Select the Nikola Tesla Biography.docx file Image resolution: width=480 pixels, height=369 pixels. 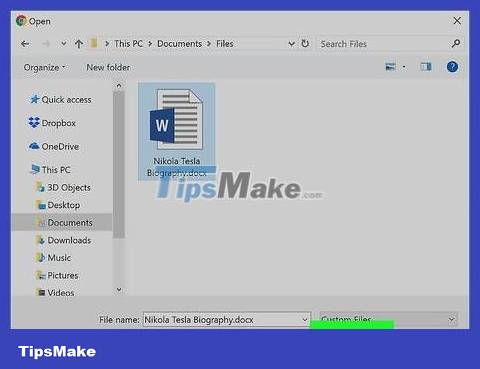[177, 132]
